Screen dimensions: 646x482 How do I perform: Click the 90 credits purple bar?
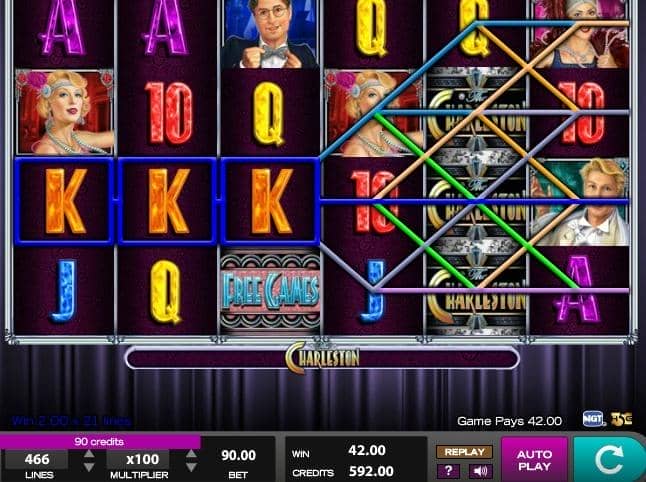tap(100, 442)
